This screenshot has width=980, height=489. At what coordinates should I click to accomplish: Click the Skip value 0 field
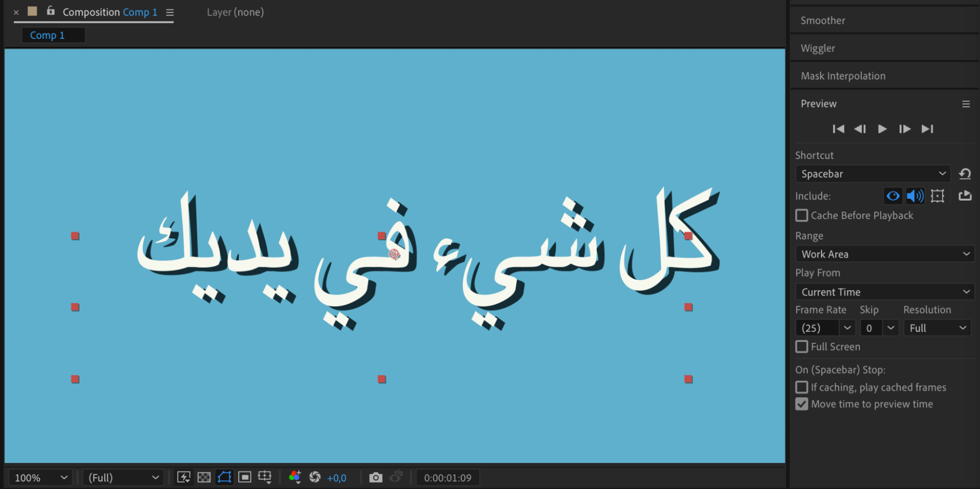click(x=871, y=328)
